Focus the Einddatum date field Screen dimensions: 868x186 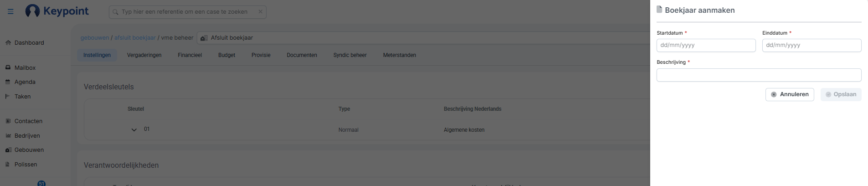[x=812, y=45]
